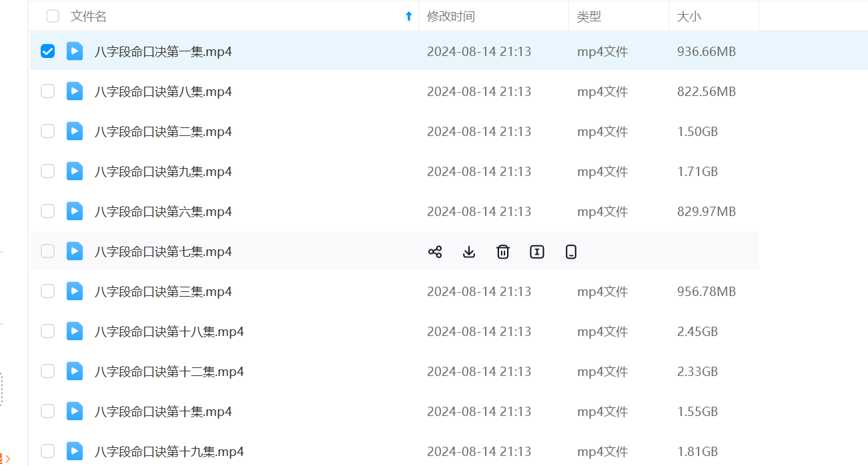
Task: Open the file name 八字段命口诀第二集.mp4
Action: tap(163, 131)
